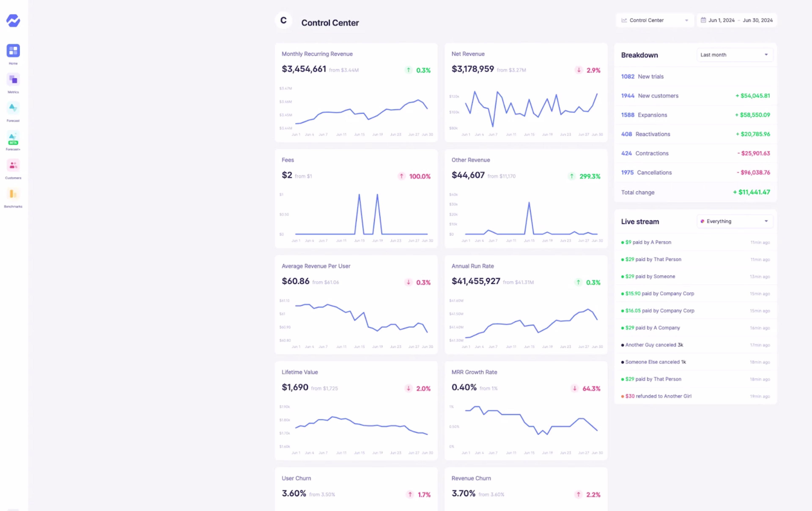The width and height of the screenshot is (812, 511).
Task: Open the Customers sidebar icon
Action: pos(13,166)
